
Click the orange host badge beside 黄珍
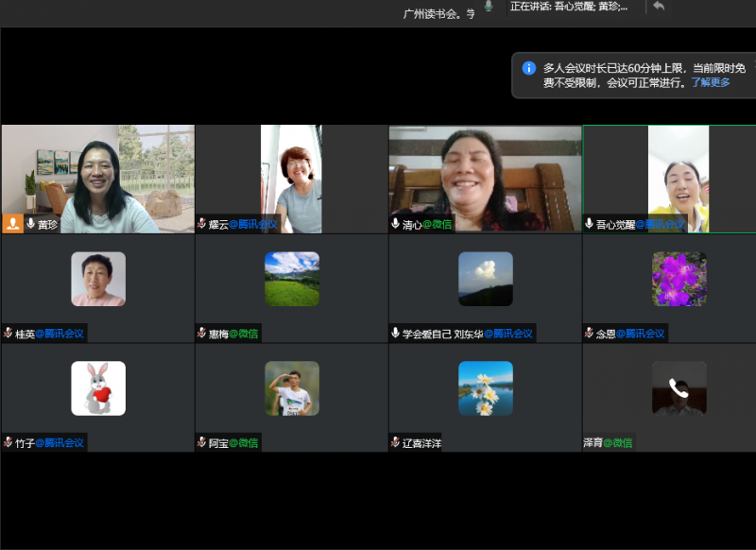13,224
